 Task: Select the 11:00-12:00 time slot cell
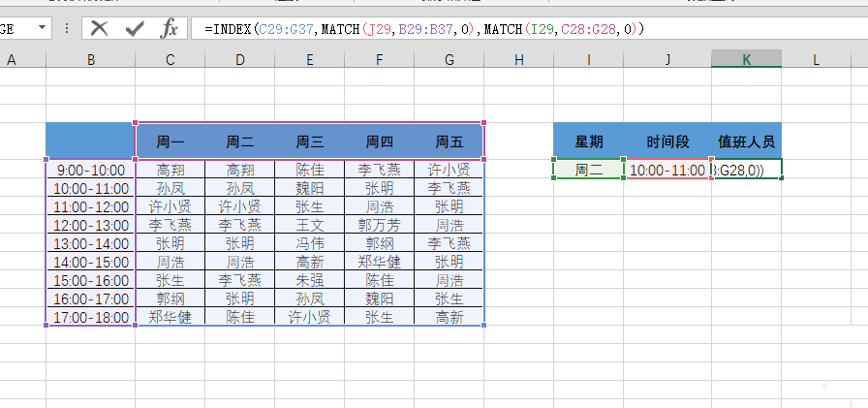point(91,206)
